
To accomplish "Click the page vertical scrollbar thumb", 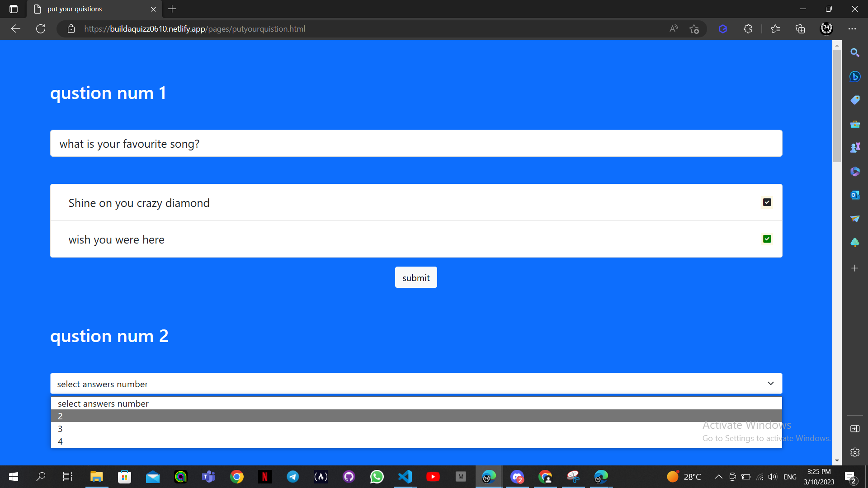I will click(x=837, y=106).
